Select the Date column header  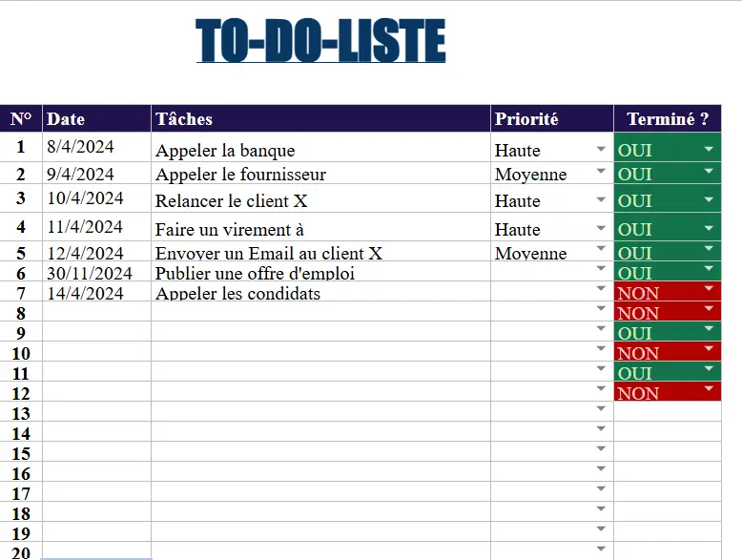click(x=96, y=119)
